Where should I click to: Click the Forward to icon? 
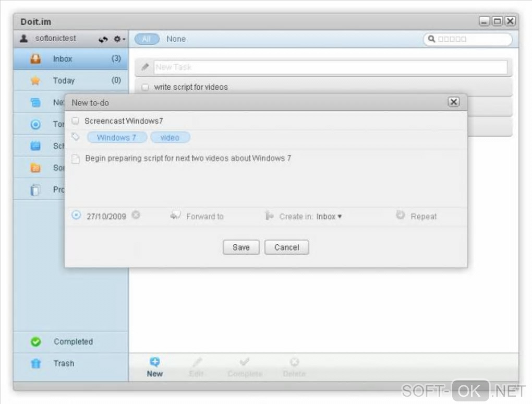click(175, 215)
